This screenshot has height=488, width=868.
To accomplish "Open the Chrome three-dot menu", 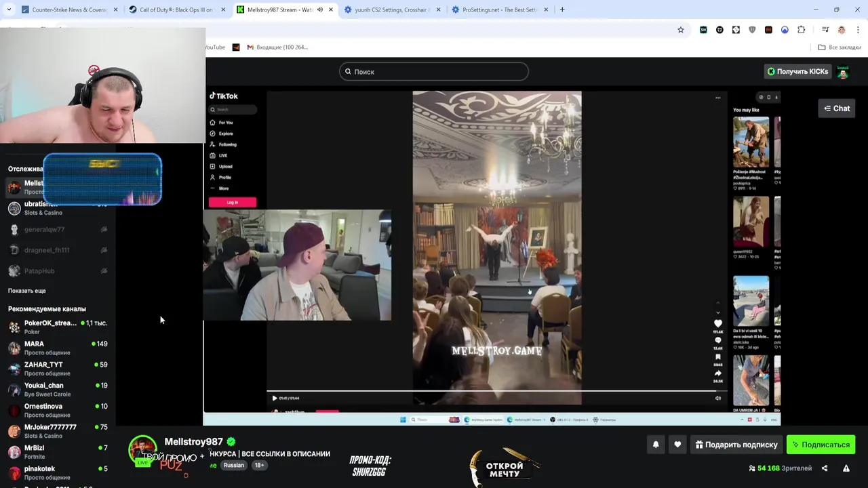I will [x=858, y=30].
